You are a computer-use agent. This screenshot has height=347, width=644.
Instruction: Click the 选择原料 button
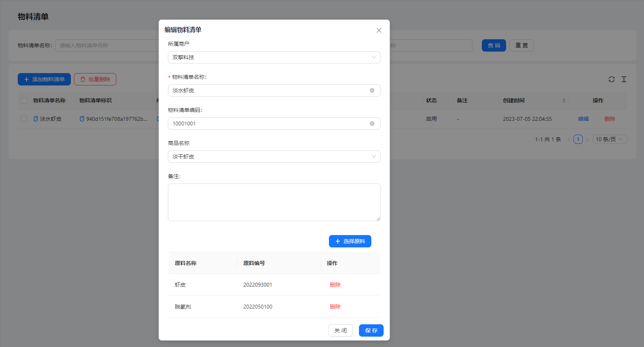coord(350,241)
